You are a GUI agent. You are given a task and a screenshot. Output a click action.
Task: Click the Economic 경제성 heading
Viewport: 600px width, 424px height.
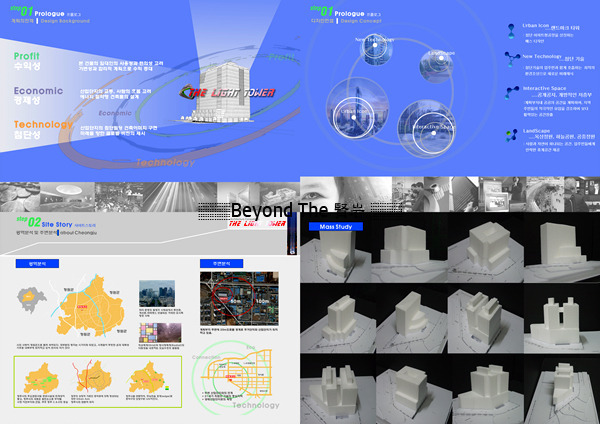[38, 95]
